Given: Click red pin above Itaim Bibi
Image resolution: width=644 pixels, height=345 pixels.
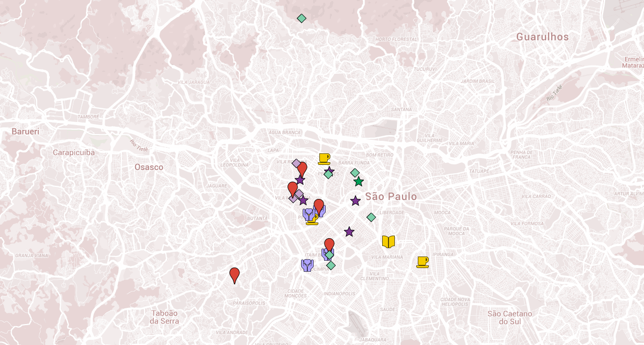Looking at the screenshot, I should click(329, 246).
